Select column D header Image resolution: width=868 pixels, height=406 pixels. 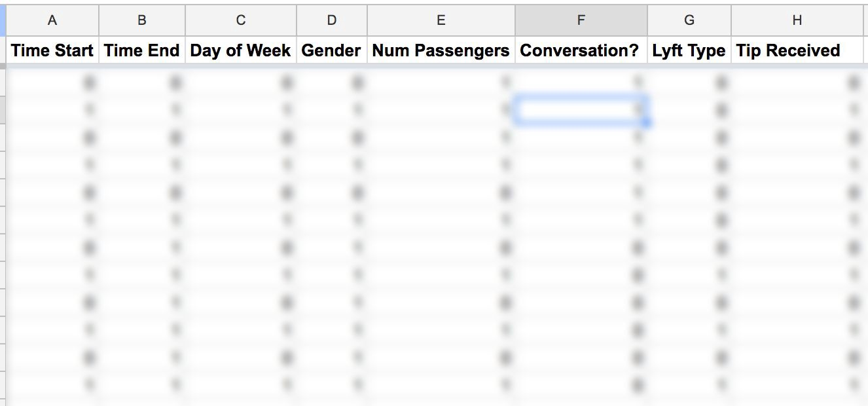click(332, 20)
